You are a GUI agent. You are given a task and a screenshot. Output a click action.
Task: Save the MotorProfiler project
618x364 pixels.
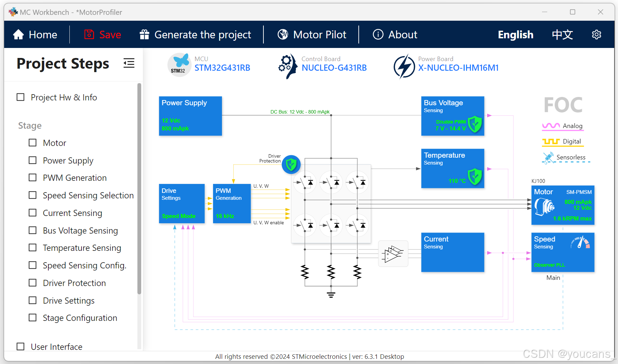pyautogui.click(x=103, y=35)
